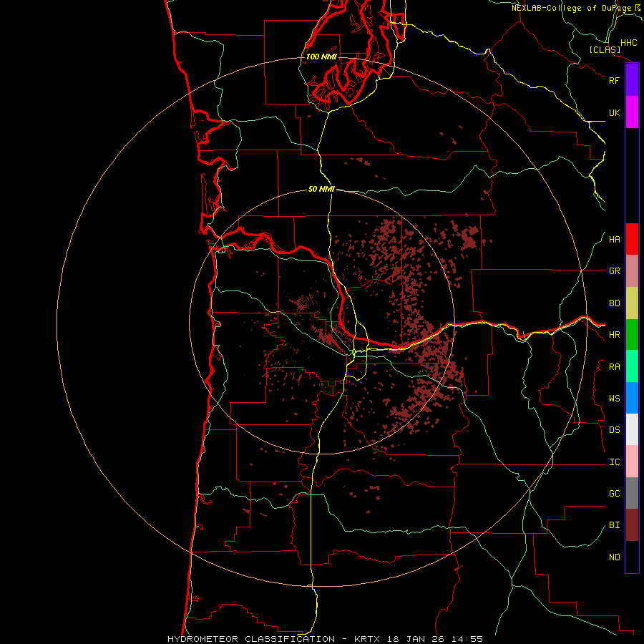Screen dimensions: 644x644
Task: Click the WS legend label
Action: click(614, 399)
